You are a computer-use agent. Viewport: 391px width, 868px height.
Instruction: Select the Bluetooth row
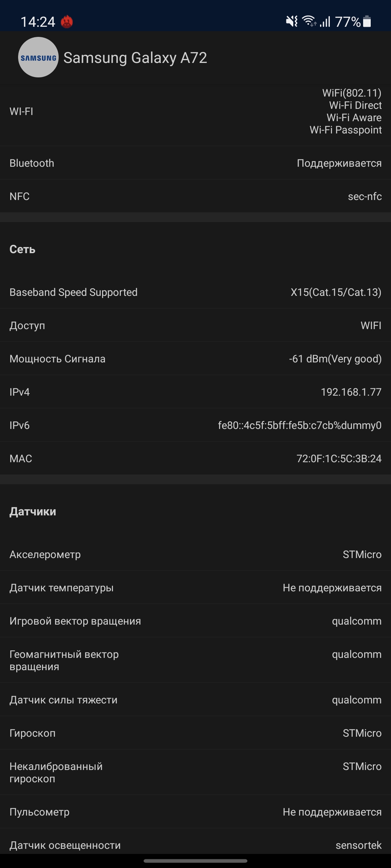pyautogui.click(x=195, y=163)
